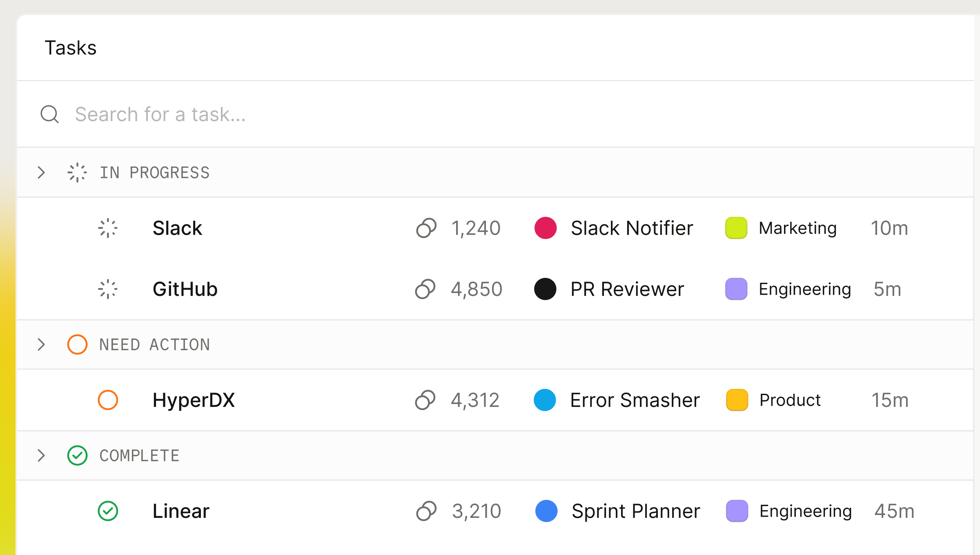
Task: Collapse the Need Action section chevron
Action: click(41, 344)
